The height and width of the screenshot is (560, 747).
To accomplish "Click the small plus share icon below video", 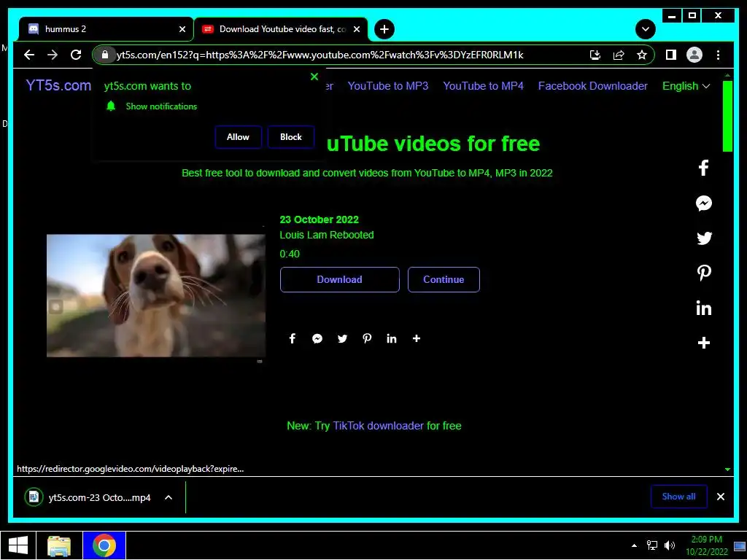I will click(417, 338).
